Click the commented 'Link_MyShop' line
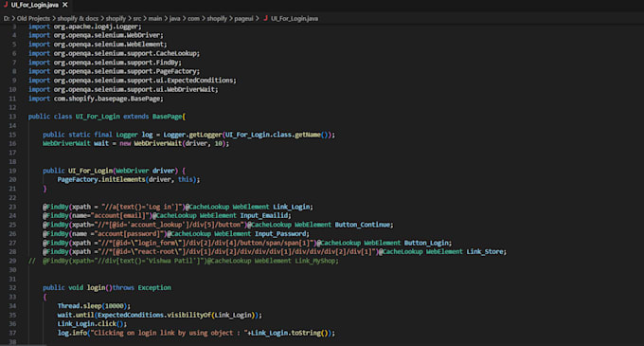 click(x=183, y=261)
